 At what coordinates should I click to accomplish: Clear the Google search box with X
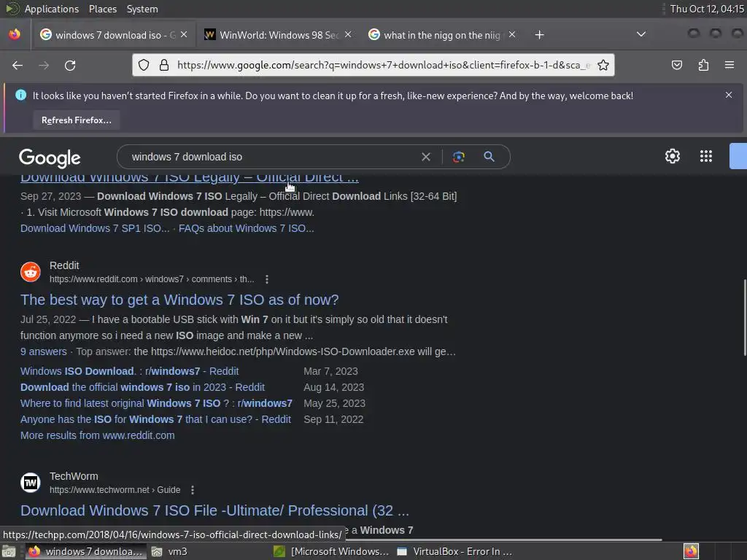(x=426, y=157)
